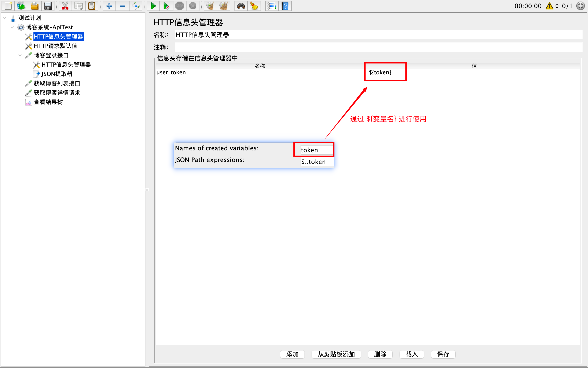Open the Function helper list icon

[x=272, y=6]
